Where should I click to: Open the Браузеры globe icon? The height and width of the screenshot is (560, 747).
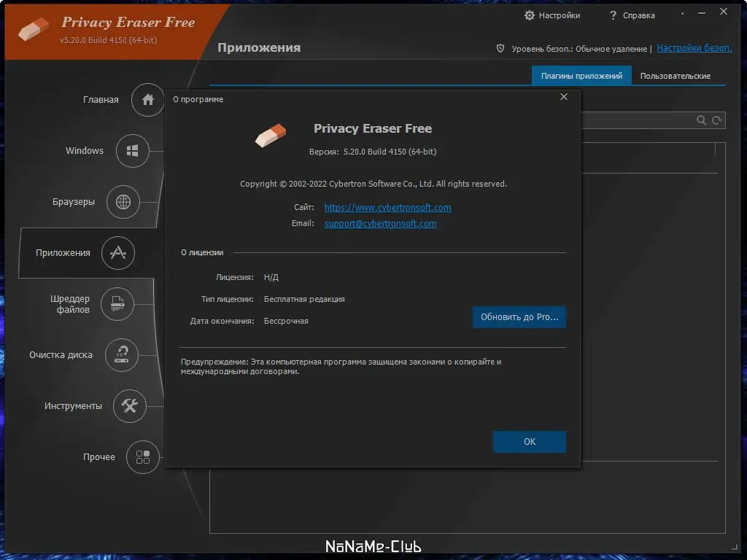tap(123, 202)
